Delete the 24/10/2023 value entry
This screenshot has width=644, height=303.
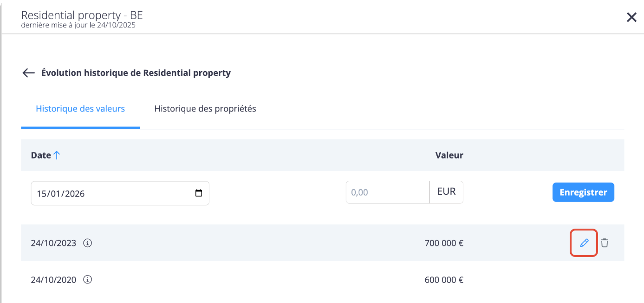(604, 243)
